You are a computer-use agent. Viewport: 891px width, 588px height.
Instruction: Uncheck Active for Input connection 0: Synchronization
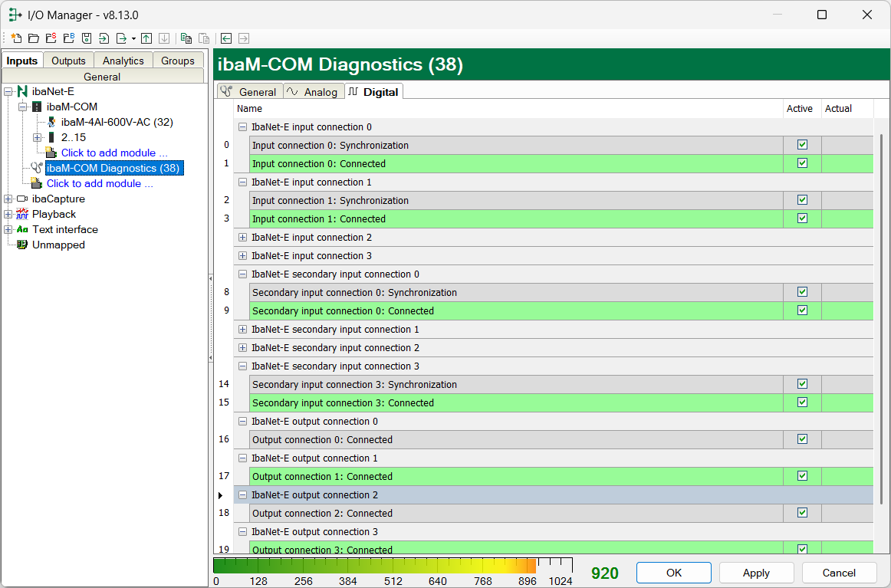[x=802, y=145]
